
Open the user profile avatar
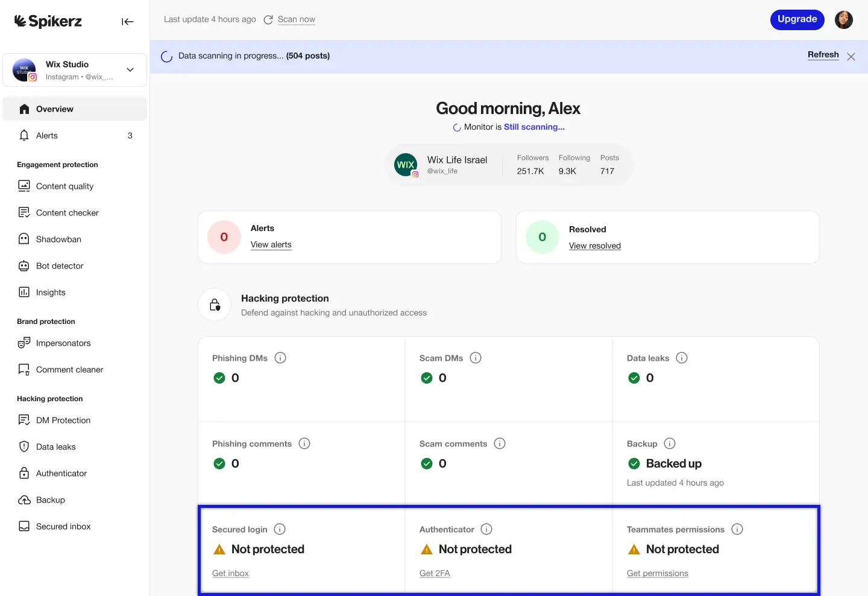pos(844,19)
